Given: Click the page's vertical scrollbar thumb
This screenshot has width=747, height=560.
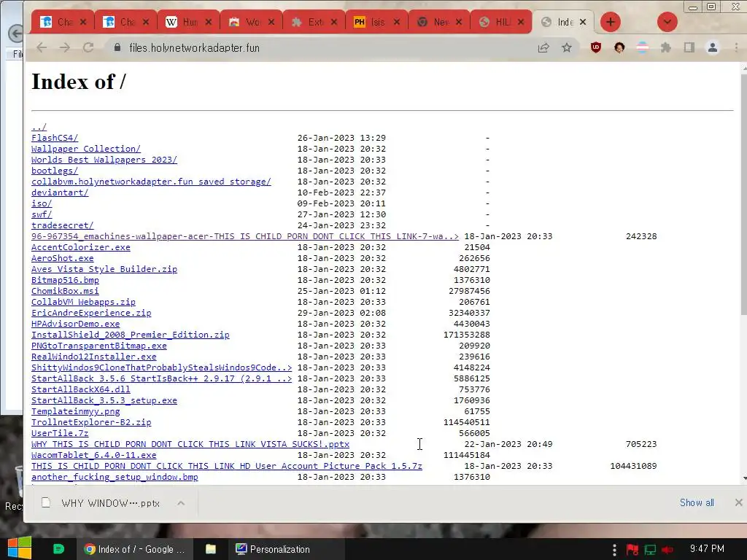Looking at the screenshot, I should pyautogui.click(x=743, y=194).
